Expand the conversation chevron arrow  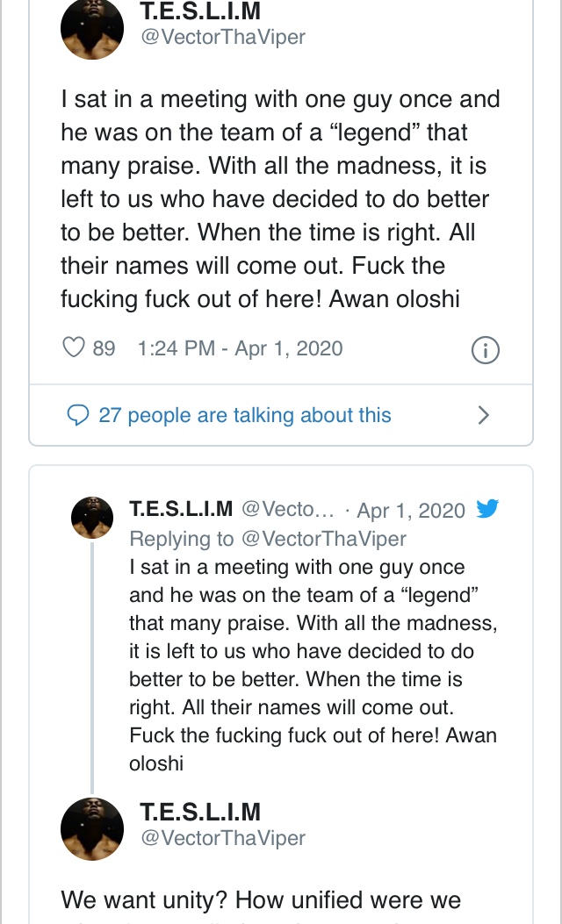coord(483,415)
